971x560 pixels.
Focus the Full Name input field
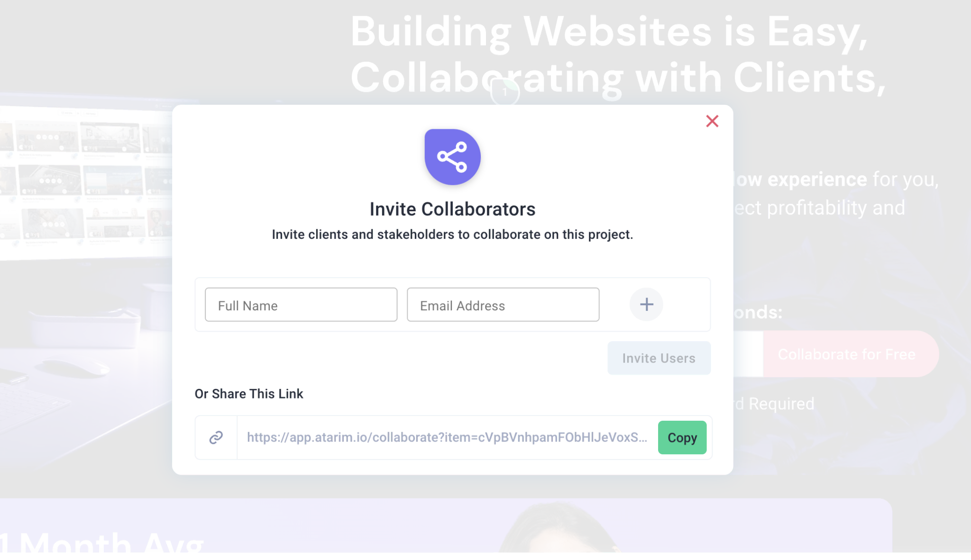pos(301,305)
